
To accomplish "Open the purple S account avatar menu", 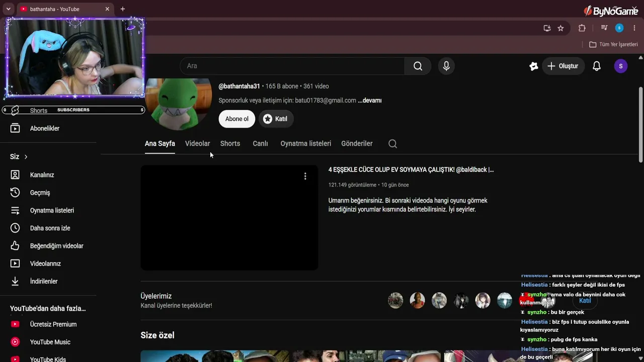I will coord(621,66).
